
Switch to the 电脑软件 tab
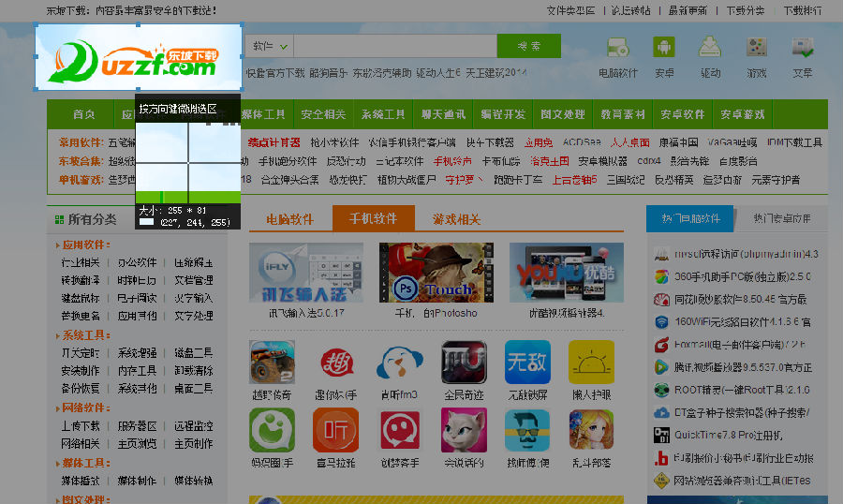tap(289, 219)
